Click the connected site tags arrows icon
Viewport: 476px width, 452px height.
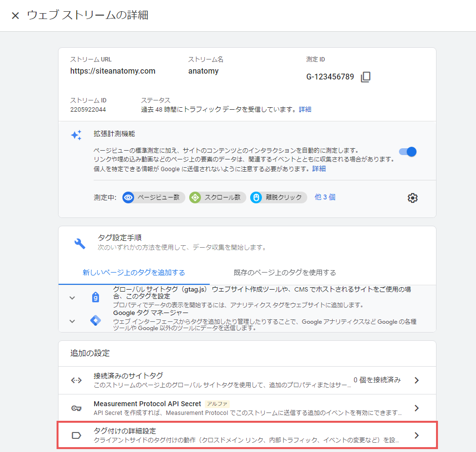pos(76,380)
